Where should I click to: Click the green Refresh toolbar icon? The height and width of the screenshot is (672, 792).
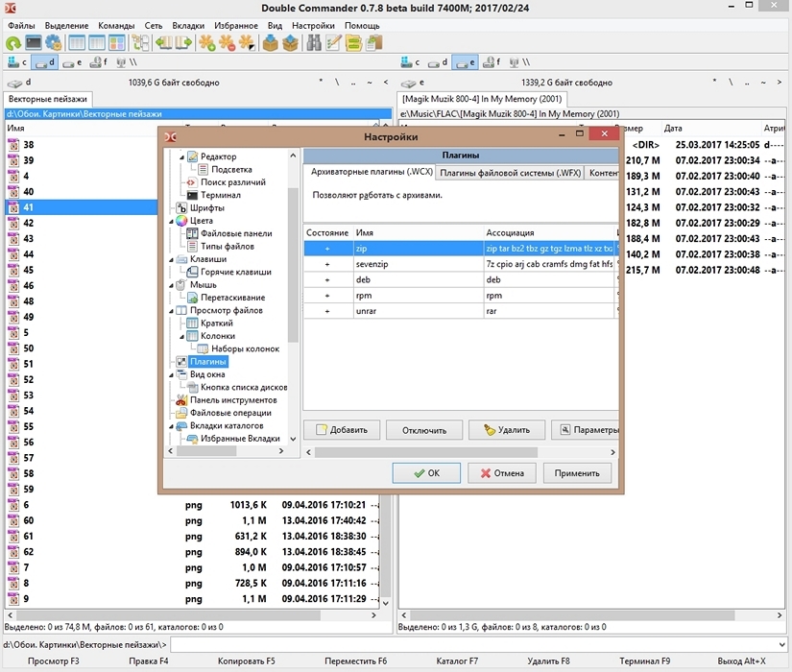(x=13, y=43)
